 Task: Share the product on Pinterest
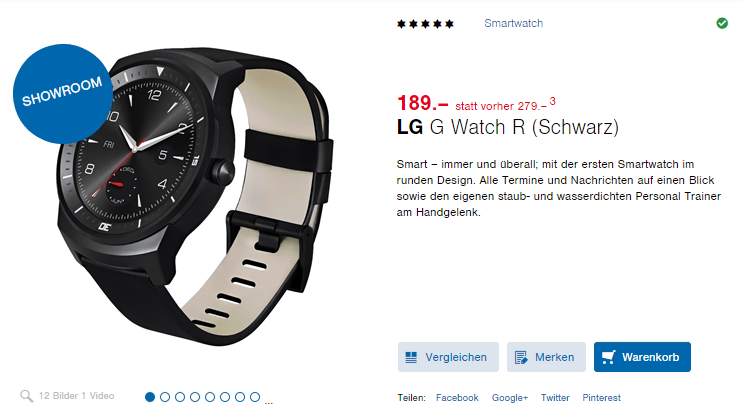tap(601, 398)
